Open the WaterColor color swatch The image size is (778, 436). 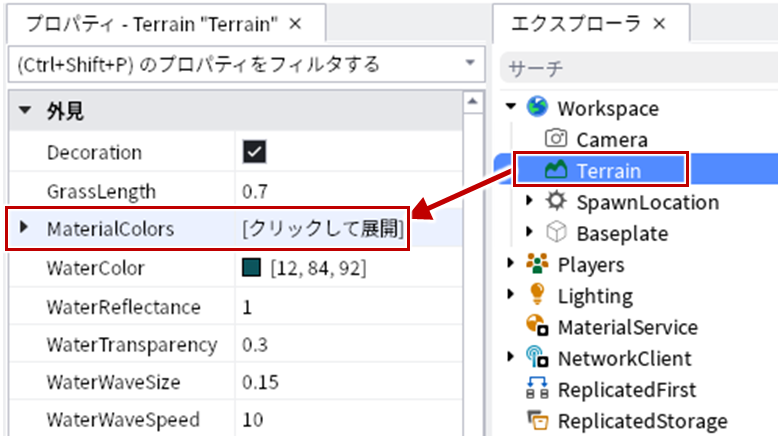pos(252,267)
